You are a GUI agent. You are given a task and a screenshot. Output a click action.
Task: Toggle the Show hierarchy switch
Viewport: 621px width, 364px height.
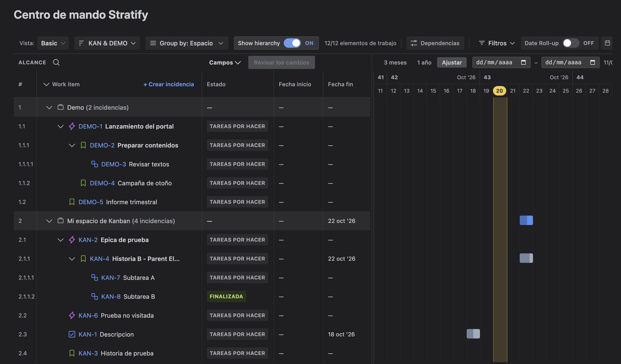292,43
